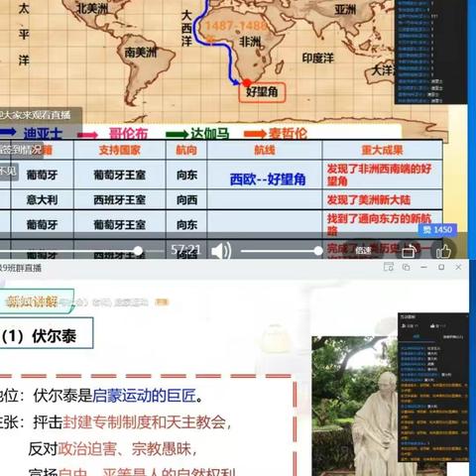The image size is (476, 476).
Task: Click the playback progress slider handle
Action: pos(139,251)
